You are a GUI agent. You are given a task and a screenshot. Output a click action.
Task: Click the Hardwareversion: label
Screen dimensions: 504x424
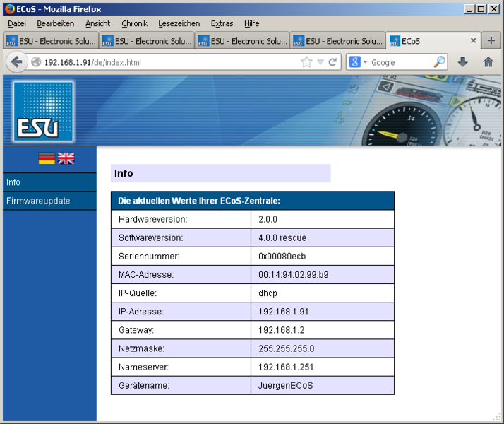click(152, 219)
